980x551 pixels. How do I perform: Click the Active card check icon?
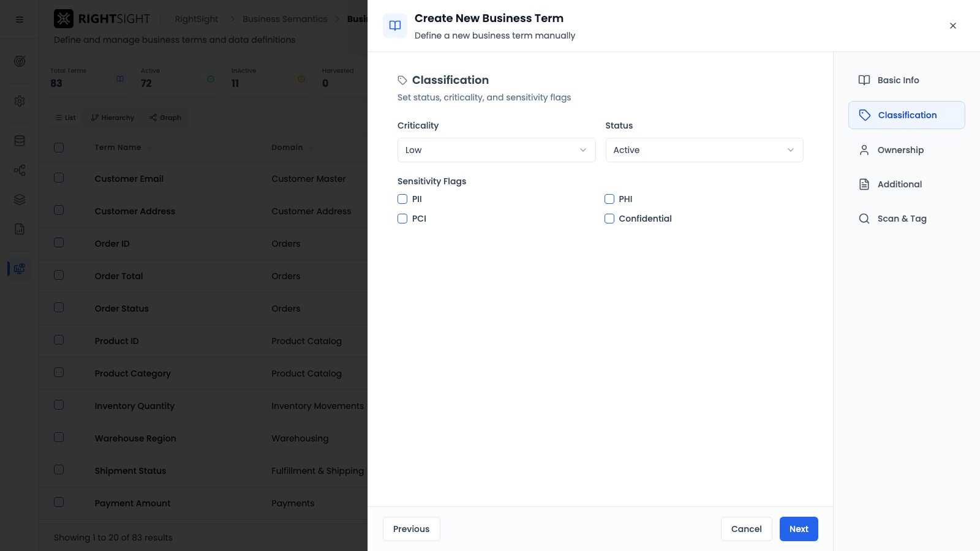[x=211, y=79]
